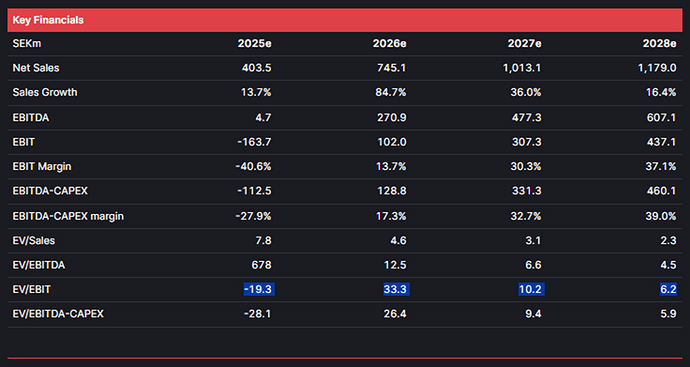Click EBITDA value 477.3

(527, 117)
